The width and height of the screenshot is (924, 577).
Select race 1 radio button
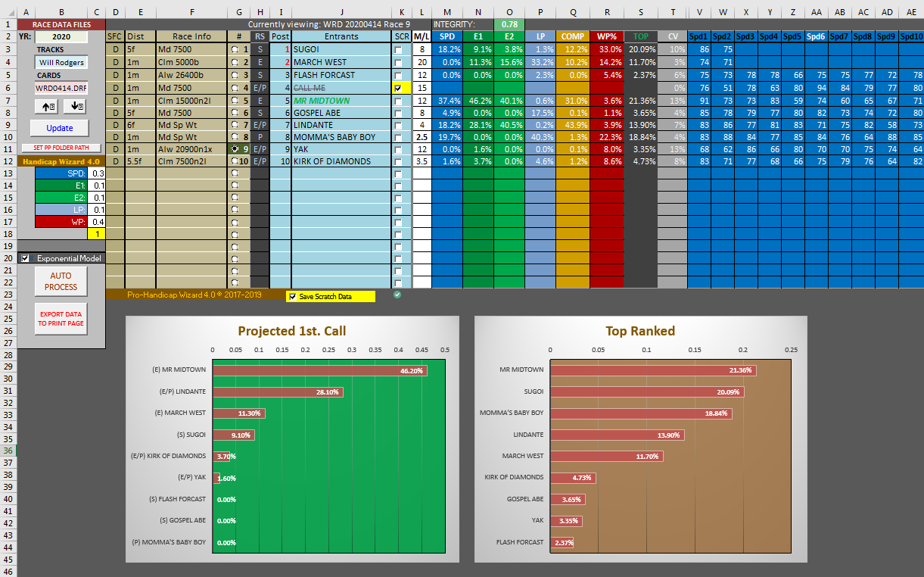point(235,49)
